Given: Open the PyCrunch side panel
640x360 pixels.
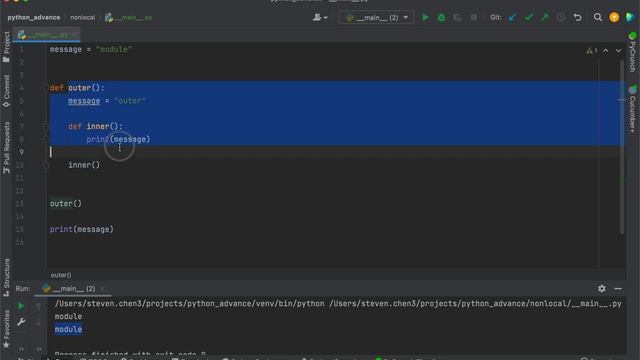Looking at the screenshot, I should [x=632, y=52].
